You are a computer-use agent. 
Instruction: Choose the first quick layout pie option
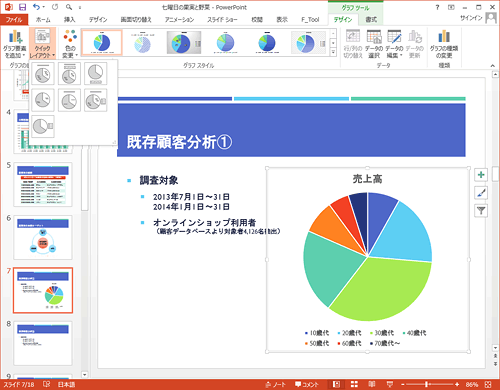[43, 74]
